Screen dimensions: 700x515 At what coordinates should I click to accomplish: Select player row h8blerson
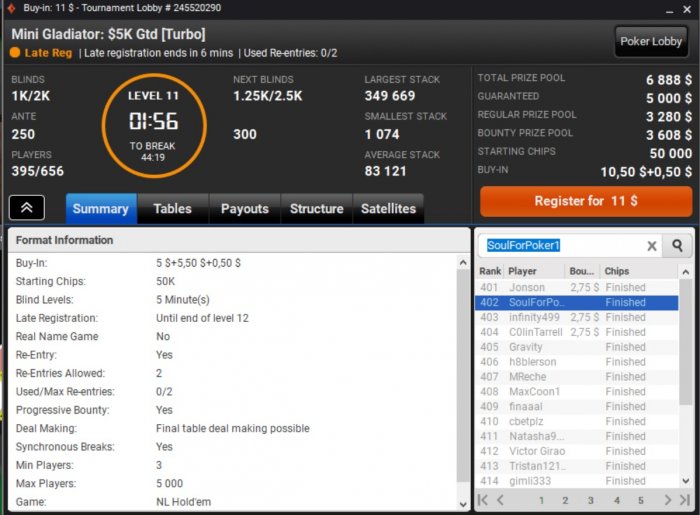click(577, 362)
